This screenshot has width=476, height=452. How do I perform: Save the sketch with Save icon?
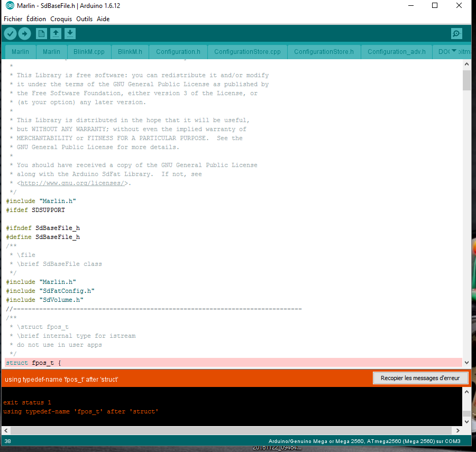click(x=70, y=33)
